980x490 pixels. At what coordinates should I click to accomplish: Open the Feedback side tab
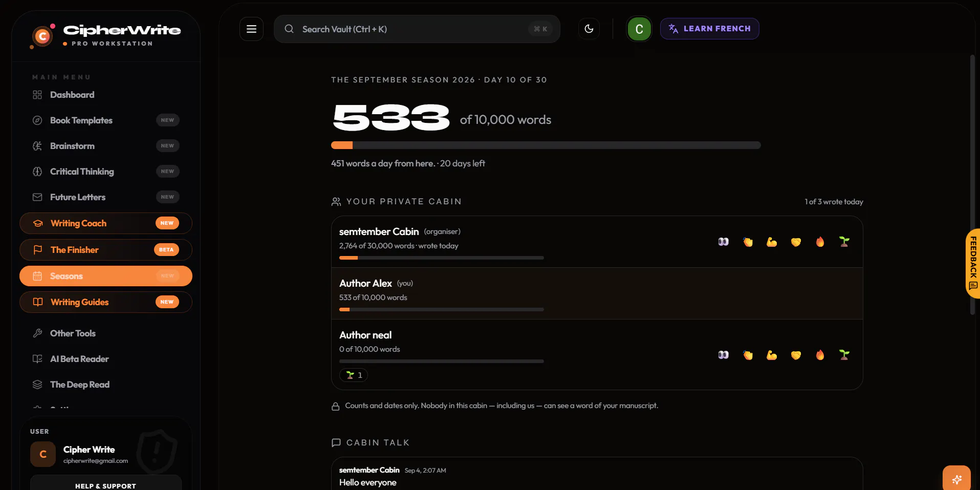click(x=973, y=263)
